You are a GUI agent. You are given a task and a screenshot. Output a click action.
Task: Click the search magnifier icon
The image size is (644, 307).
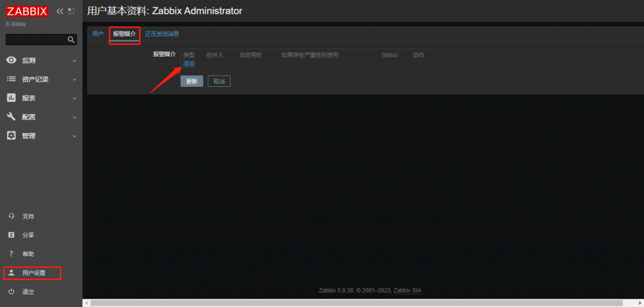coord(71,40)
